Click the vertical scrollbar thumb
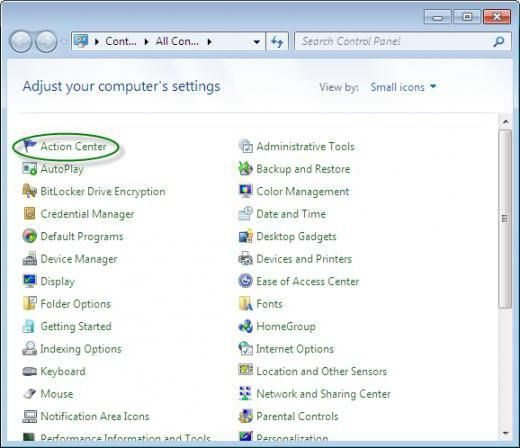520x448 pixels. pos(505,219)
